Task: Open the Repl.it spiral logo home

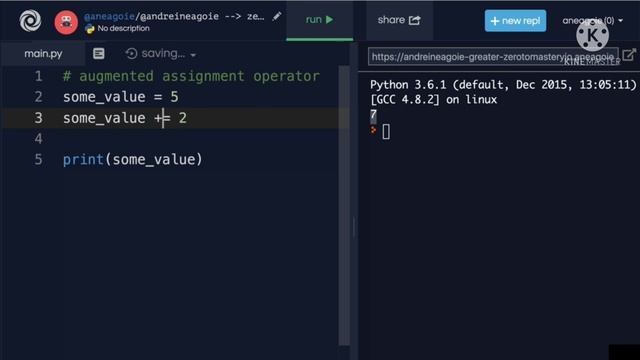Action: point(30,20)
